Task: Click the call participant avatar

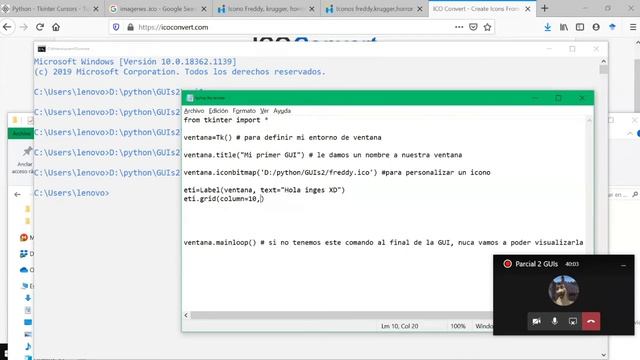Action: click(x=564, y=291)
